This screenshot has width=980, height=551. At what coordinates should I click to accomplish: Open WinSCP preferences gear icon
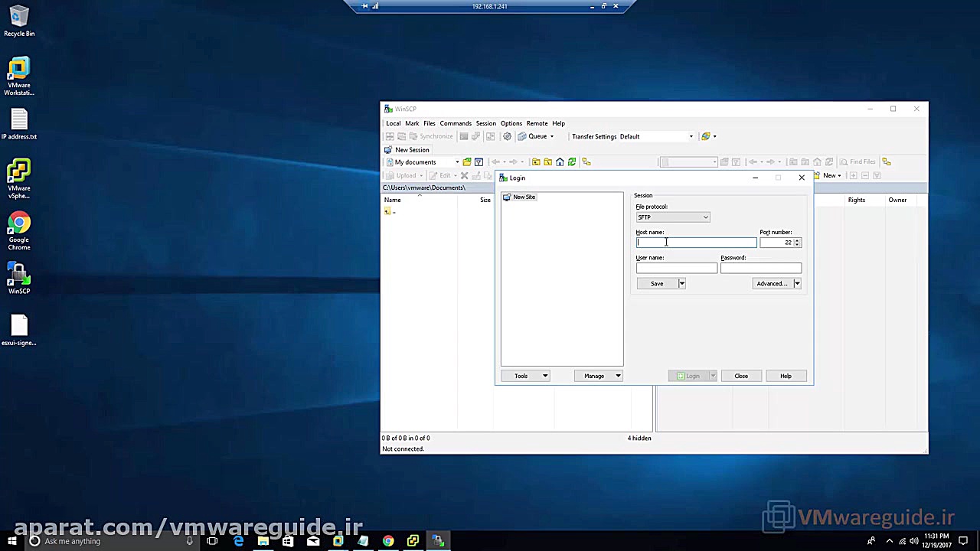pyautogui.click(x=507, y=136)
